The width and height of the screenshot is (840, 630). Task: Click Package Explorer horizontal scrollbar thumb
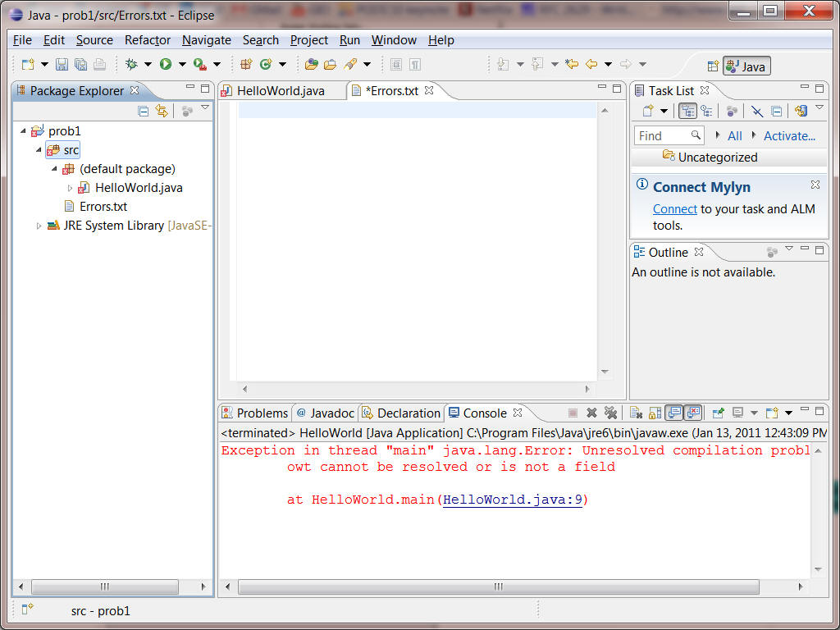(x=105, y=587)
